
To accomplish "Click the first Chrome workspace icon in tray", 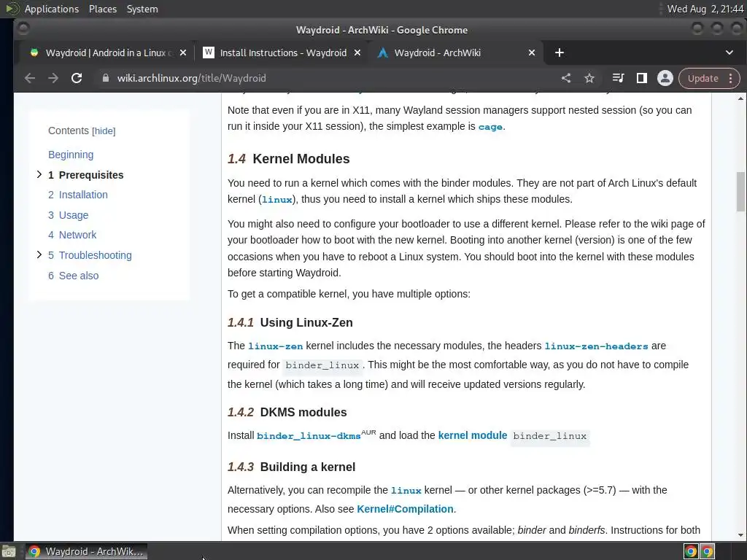I will [691, 551].
